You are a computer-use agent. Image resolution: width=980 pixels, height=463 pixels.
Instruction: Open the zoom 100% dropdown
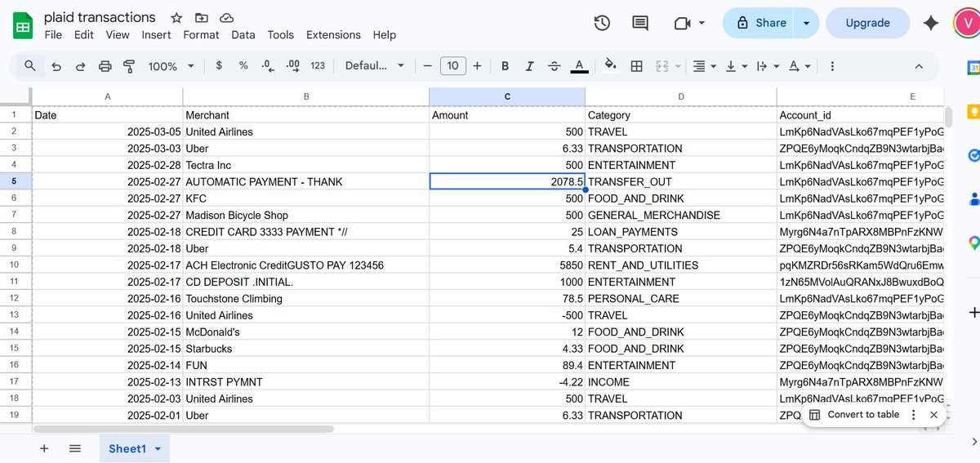171,66
